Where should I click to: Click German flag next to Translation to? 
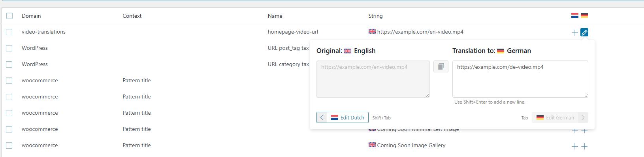coord(501,51)
